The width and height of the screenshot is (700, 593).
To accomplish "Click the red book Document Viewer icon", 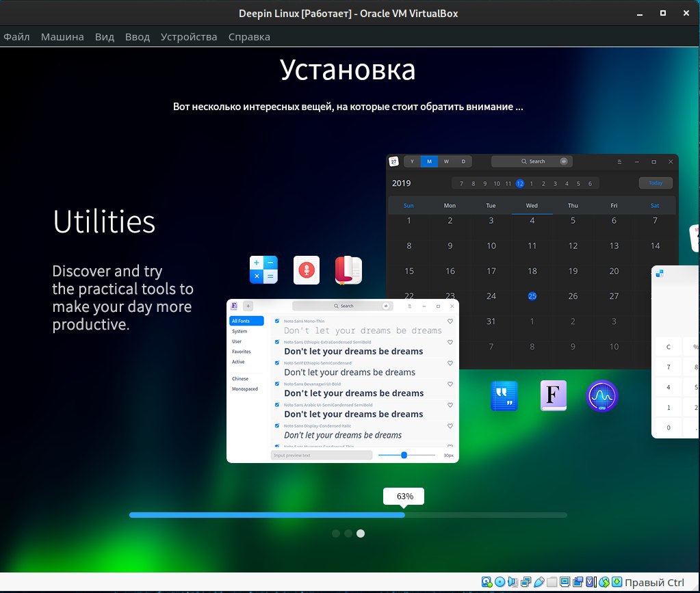I will (349, 270).
